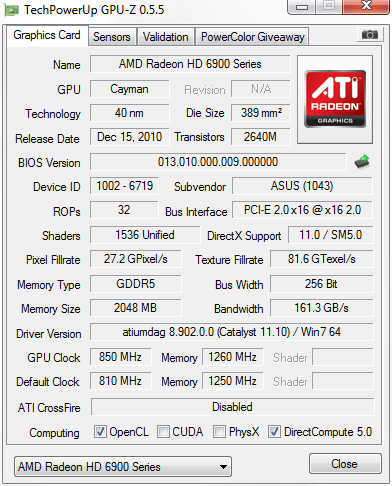Click the Name field showing AMD Radeon
This screenshot has height=486, width=392.
point(190,64)
